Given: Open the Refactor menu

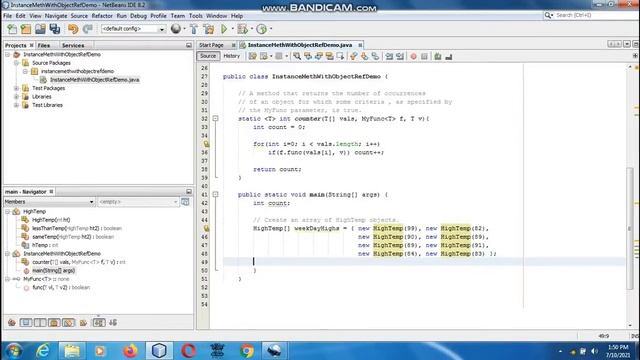Looking at the screenshot, I should (102, 16).
